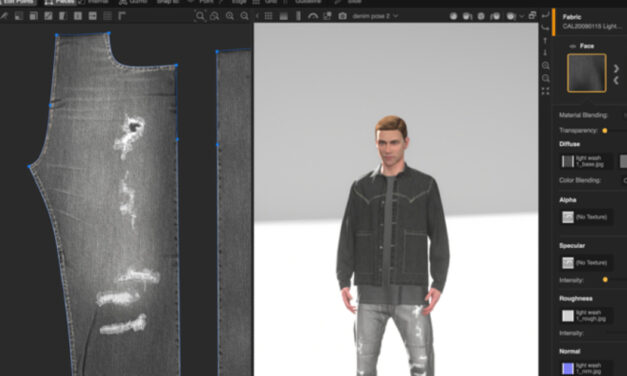Viewport: 627px width, 376px height.
Task: Open the dropdown arrow beside the sphere icons
Action: 521,16
